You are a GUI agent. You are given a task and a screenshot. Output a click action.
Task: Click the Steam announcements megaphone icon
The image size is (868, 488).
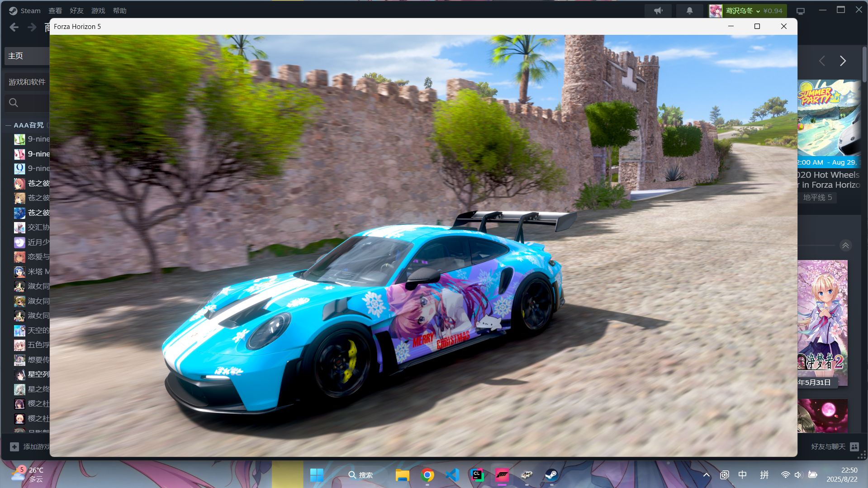coord(658,10)
